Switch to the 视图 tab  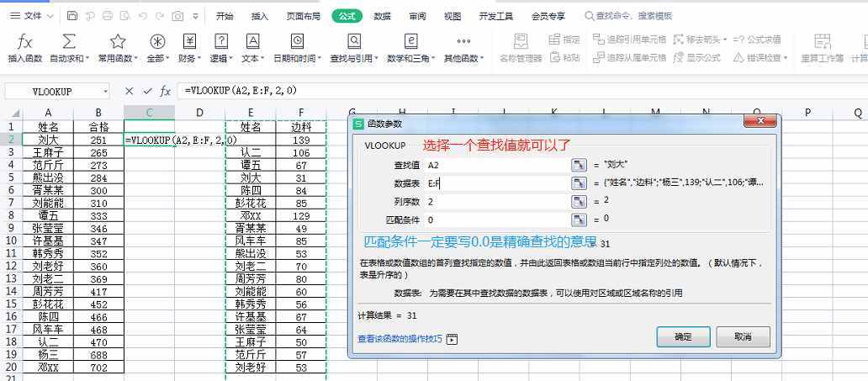[x=453, y=17]
